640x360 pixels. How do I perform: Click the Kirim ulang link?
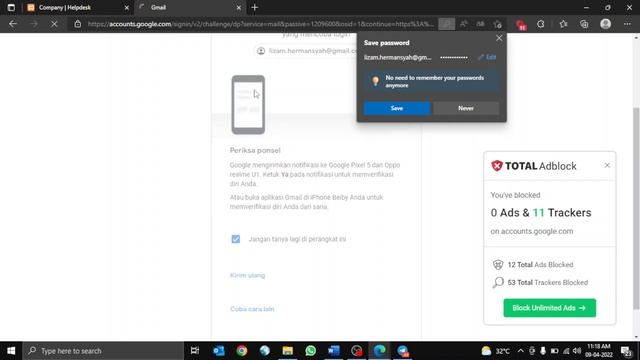(x=247, y=275)
